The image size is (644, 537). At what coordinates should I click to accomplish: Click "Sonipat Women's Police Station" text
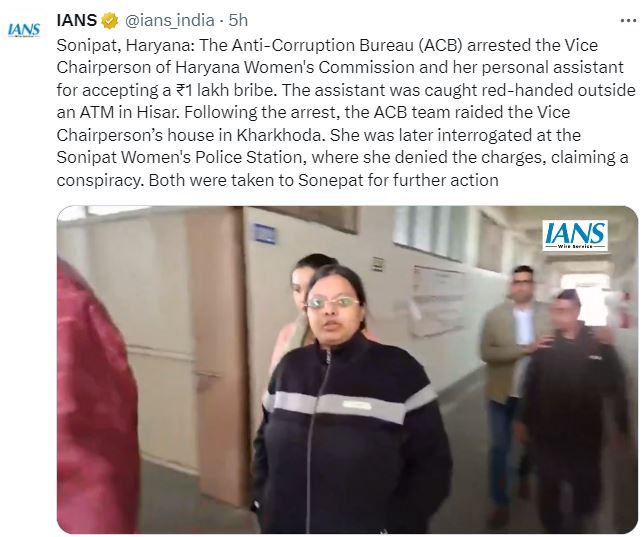(181, 157)
